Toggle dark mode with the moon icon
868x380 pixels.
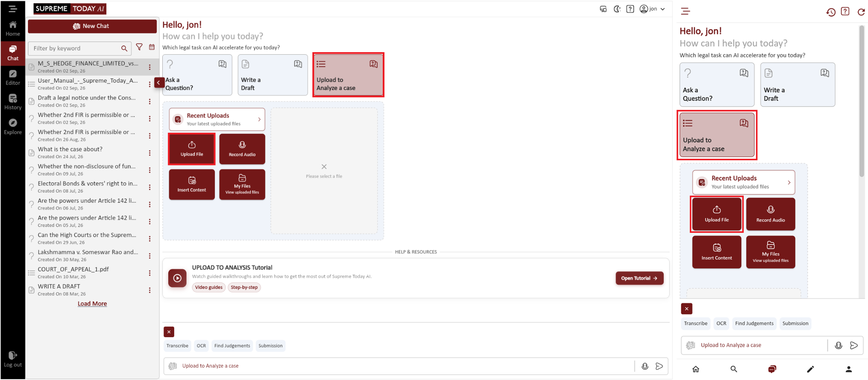[617, 9]
